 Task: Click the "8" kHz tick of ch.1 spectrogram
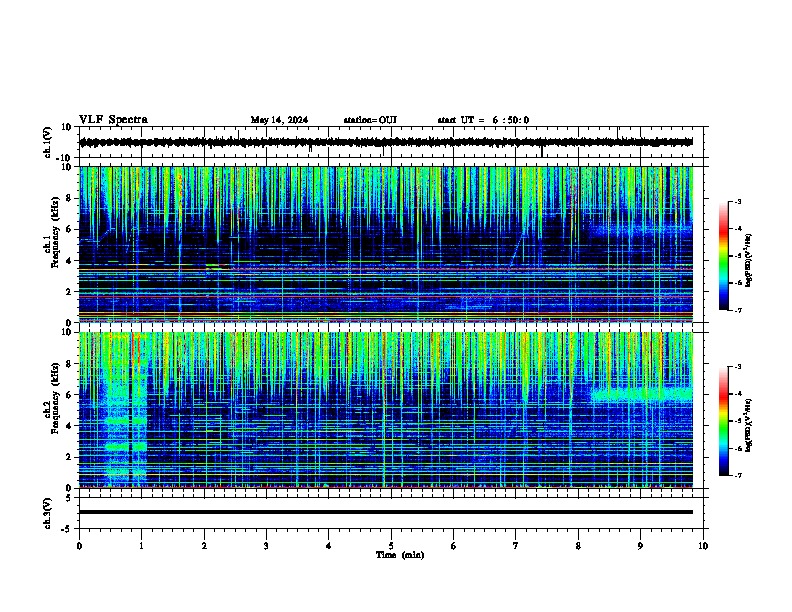tap(69, 198)
